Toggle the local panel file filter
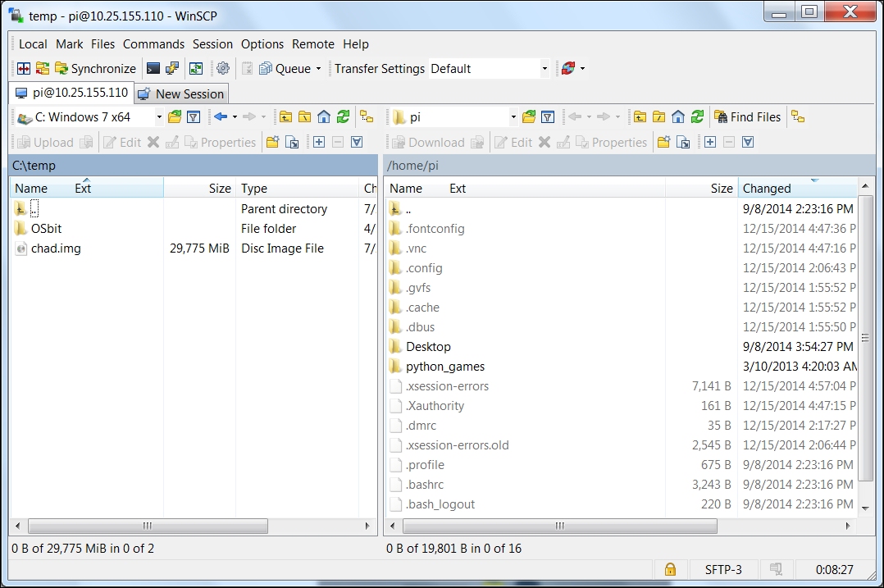Viewport: 884px width, 588px height. coord(193,116)
